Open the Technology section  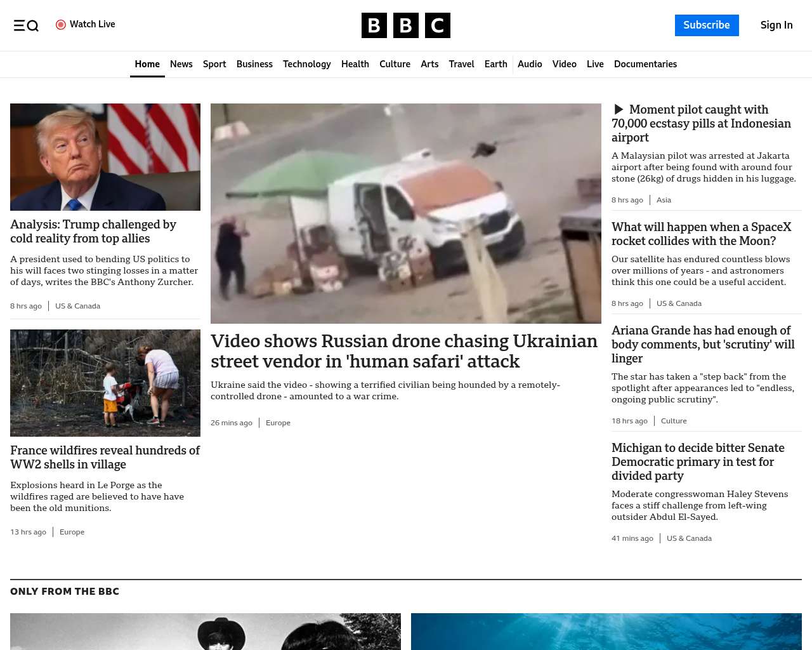tap(307, 64)
